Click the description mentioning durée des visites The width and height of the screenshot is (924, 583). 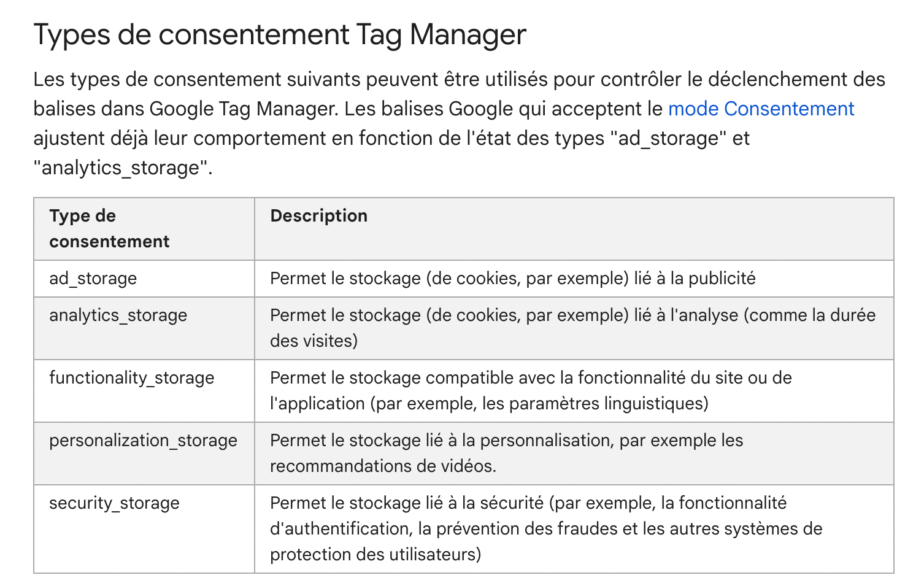pos(573,328)
